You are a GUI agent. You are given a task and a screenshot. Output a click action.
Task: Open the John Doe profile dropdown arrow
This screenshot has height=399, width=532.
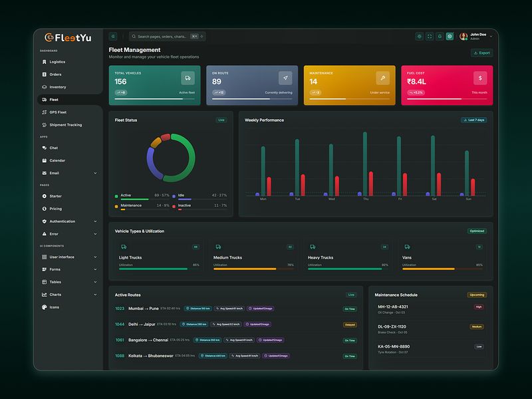pos(491,37)
